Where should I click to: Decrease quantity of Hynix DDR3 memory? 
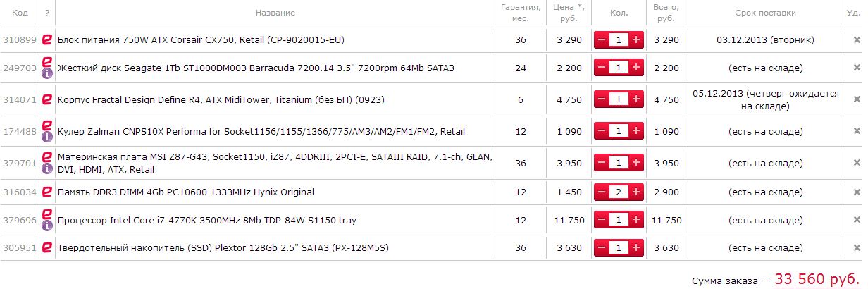pyautogui.click(x=602, y=192)
